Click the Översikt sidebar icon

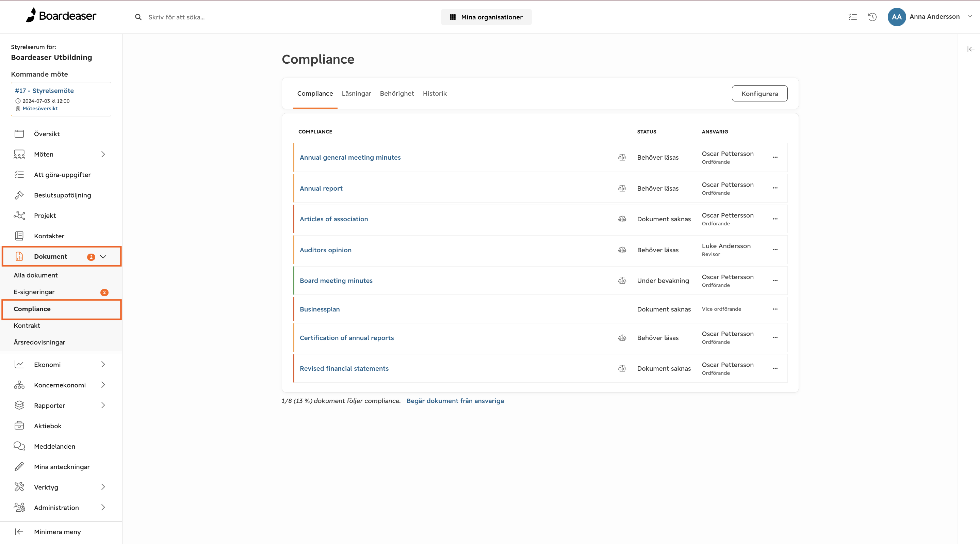(19, 134)
